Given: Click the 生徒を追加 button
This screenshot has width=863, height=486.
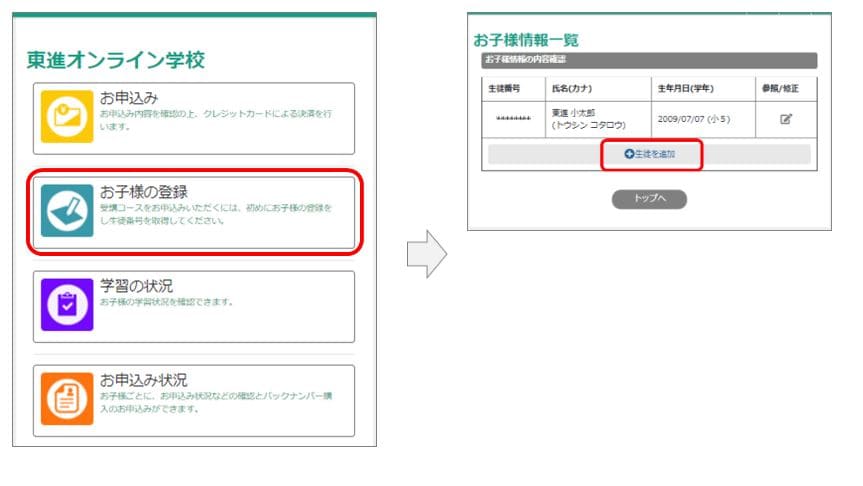Looking at the screenshot, I should (x=649, y=154).
